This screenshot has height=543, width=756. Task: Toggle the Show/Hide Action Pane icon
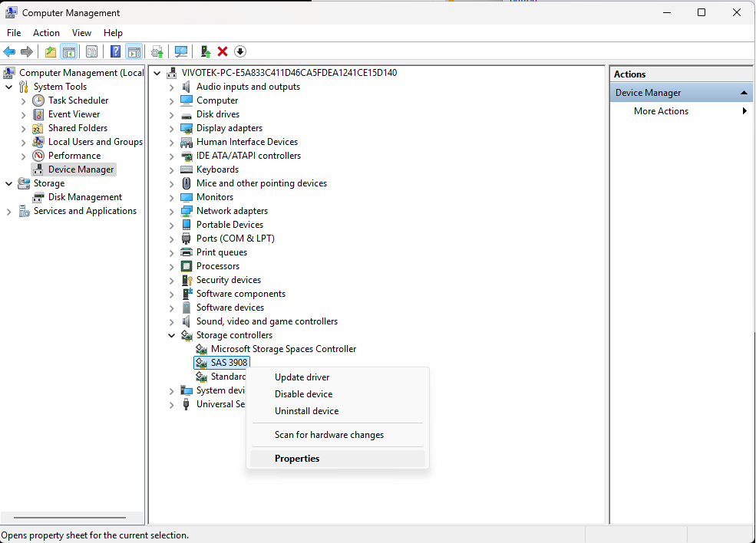pyautogui.click(x=134, y=51)
